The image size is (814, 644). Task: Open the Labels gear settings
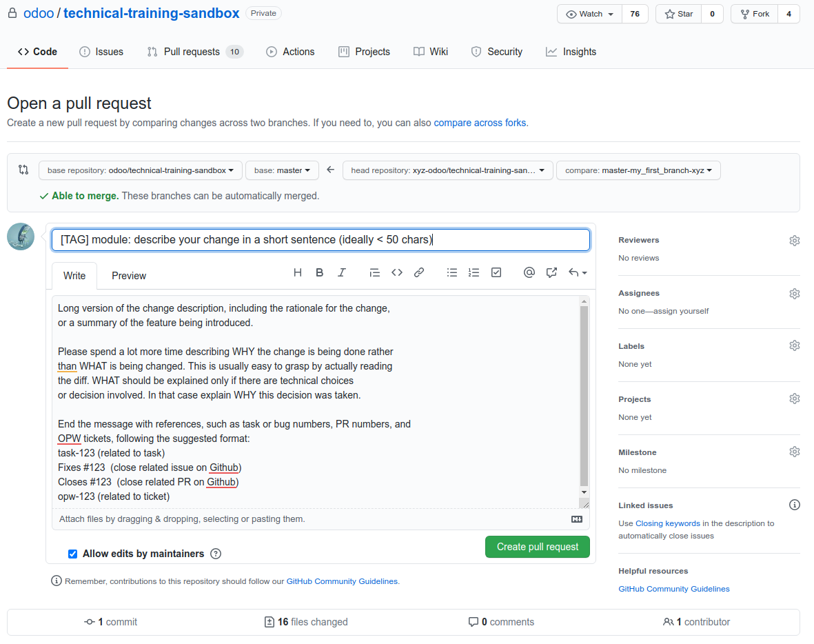click(x=794, y=346)
